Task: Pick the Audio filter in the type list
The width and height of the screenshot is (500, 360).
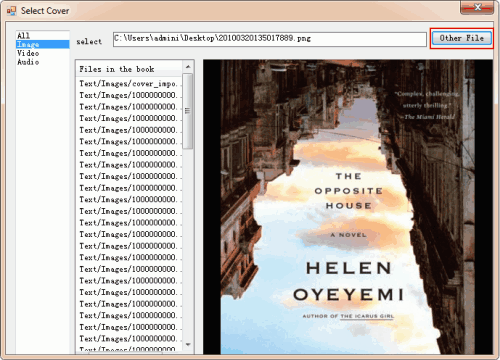Action: pyautogui.click(x=42, y=62)
